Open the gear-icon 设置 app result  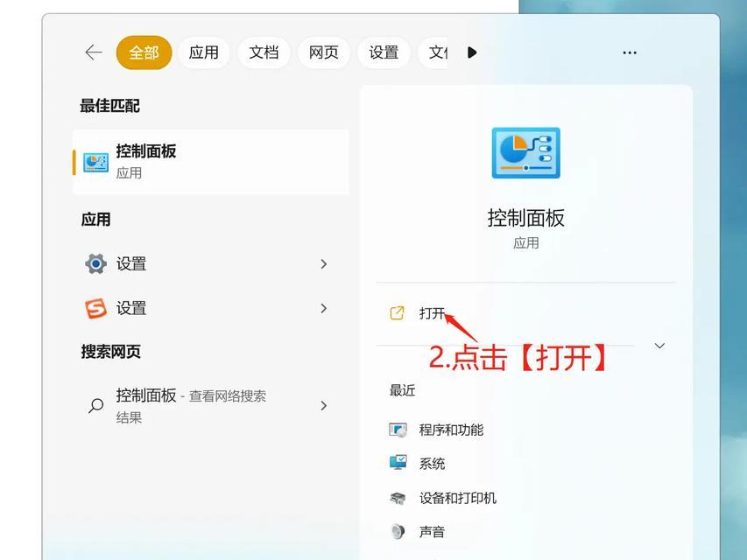[x=206, y=263]
